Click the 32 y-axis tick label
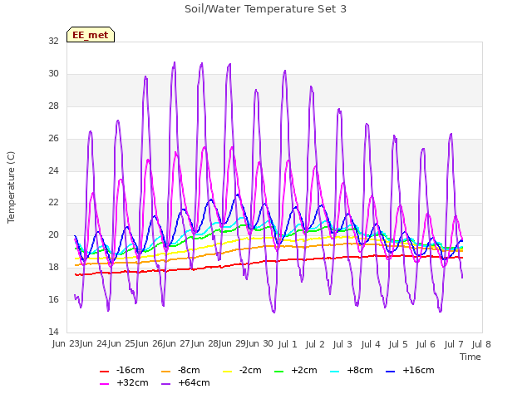The image size is (532, 399). [x=53, y=41]
